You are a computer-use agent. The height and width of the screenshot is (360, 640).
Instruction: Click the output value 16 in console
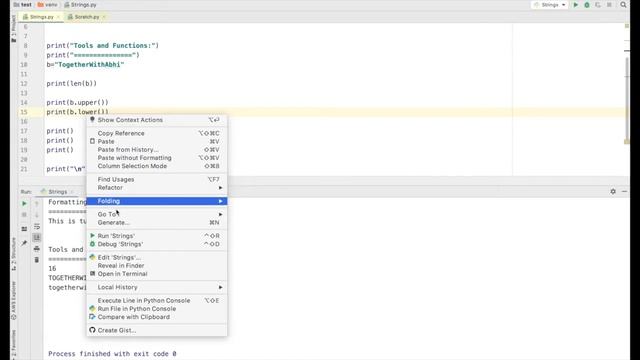pos(52,269)
